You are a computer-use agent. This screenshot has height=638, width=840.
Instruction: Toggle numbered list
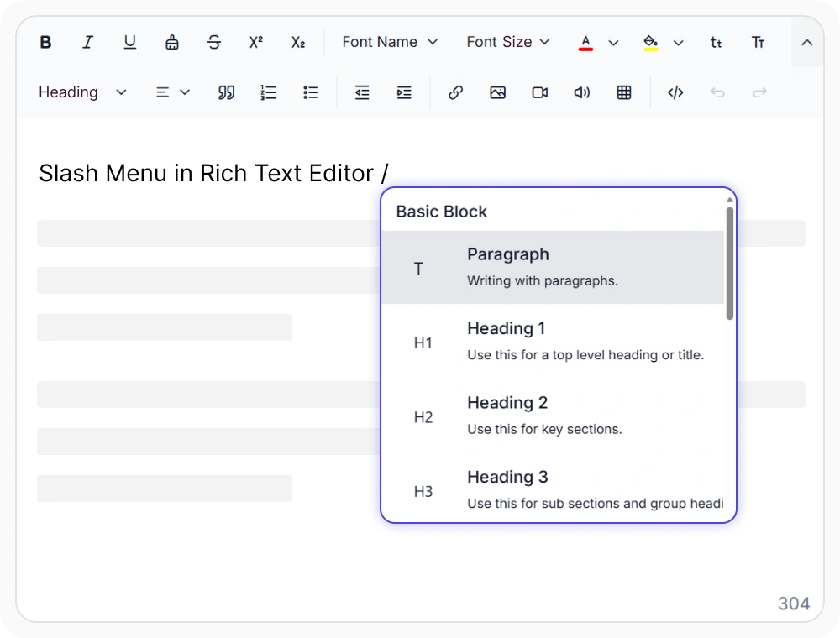pos(269,92)
